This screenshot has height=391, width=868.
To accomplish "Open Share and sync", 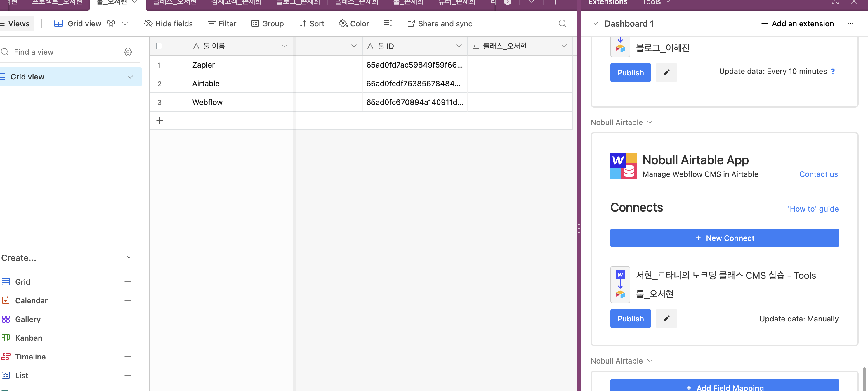I will 440,24.
